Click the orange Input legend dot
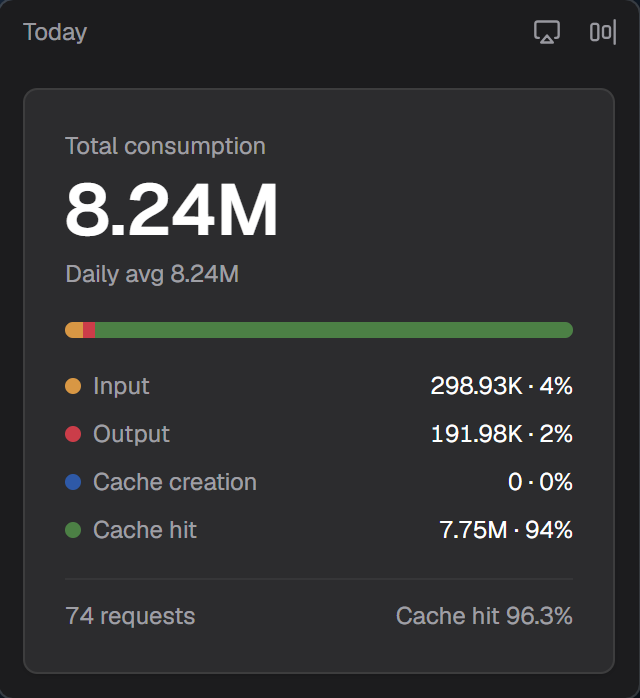640x698 pixels. [x=73, y=386]
